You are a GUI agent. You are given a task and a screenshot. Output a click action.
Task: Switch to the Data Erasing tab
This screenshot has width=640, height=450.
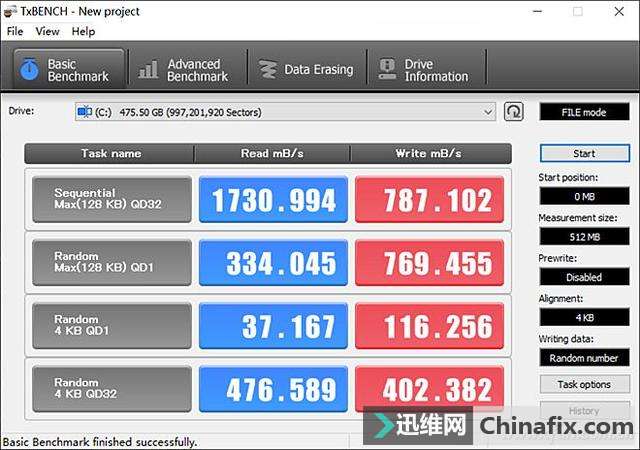click(x=307, y=69)
